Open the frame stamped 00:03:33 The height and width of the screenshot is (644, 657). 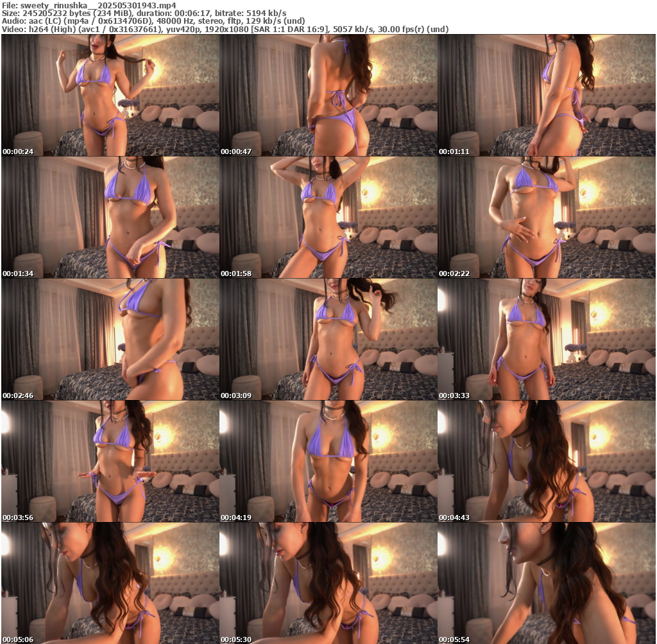(547, 339)
